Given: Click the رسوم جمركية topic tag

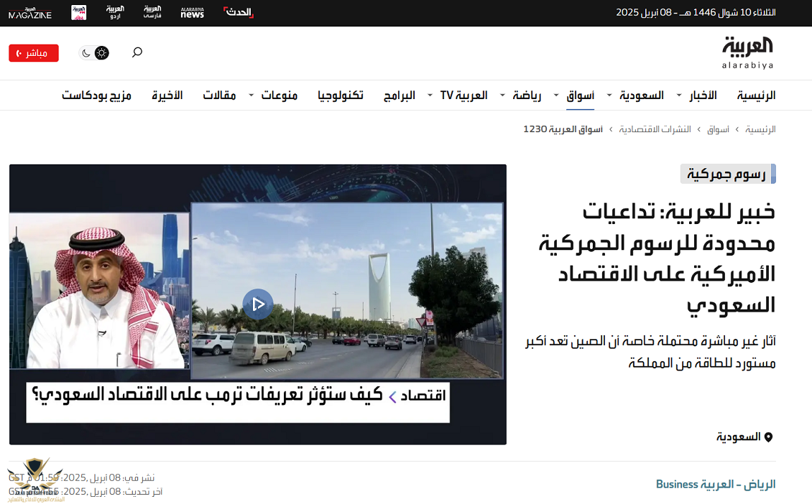Looking at the screenshot, I should tap(726, 174).
